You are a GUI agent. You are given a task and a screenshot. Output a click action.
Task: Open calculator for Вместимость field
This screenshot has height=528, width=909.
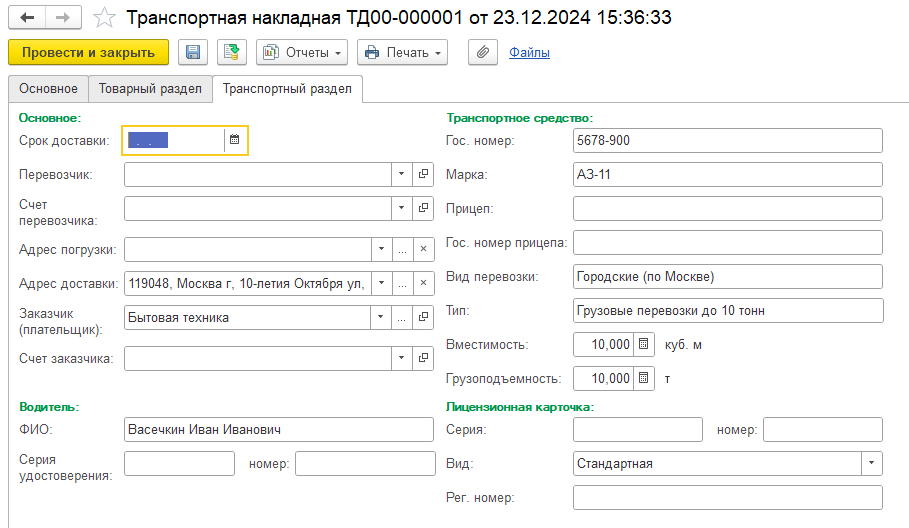(644, 344)
